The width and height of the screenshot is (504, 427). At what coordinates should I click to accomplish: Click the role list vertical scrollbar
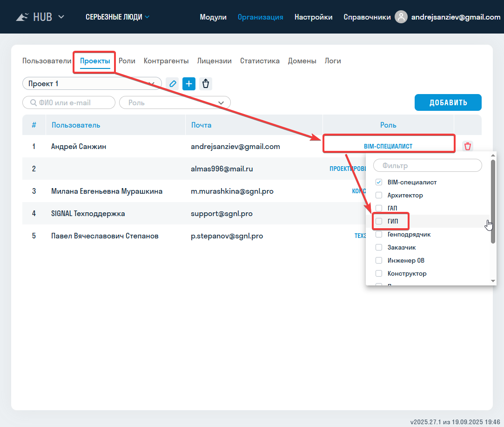point(493,200)
